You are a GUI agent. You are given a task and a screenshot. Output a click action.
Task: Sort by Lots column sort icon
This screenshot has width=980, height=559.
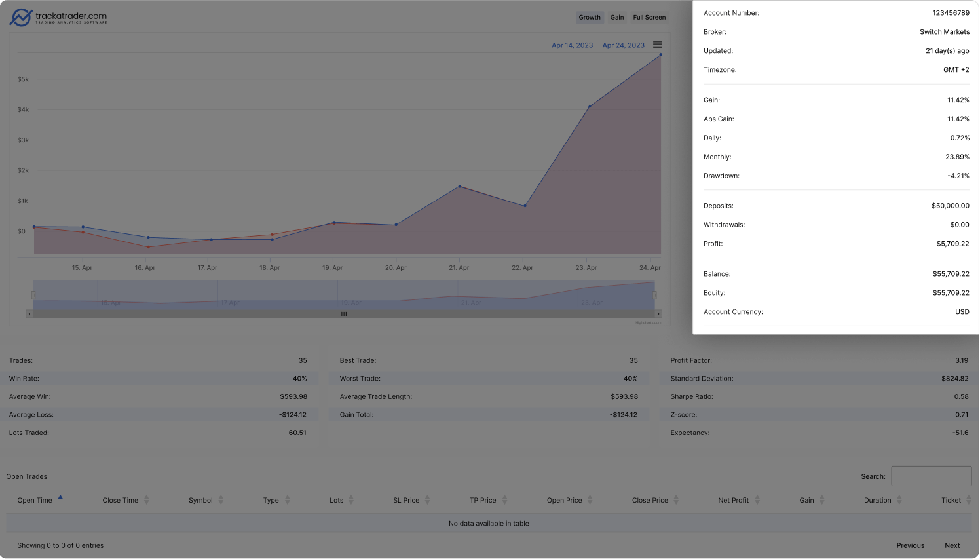(351, 500)
